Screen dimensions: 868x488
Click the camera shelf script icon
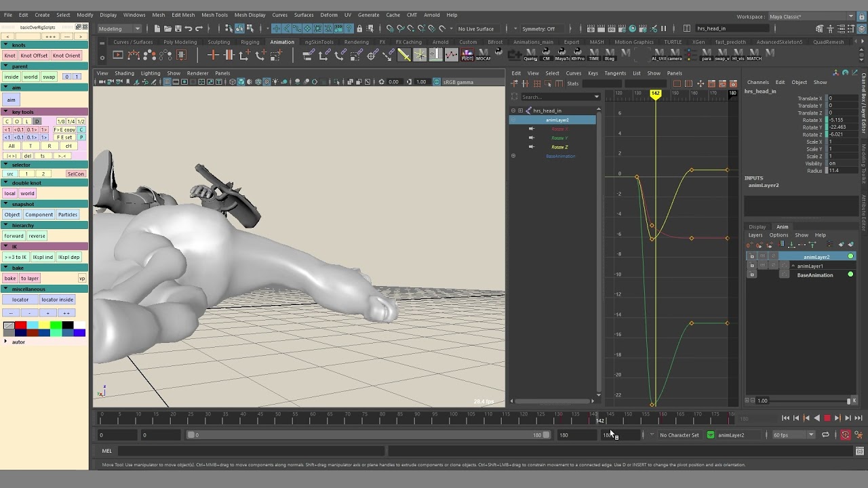coord(674,55)
